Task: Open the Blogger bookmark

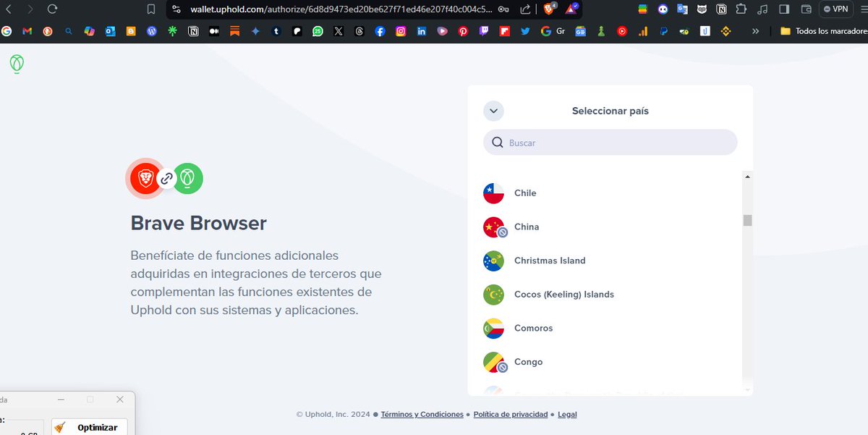Action: coord(131,32)
